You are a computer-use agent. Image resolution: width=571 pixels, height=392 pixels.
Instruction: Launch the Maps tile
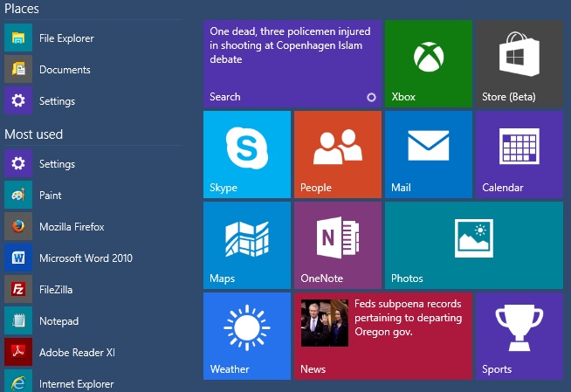point(247,245)
